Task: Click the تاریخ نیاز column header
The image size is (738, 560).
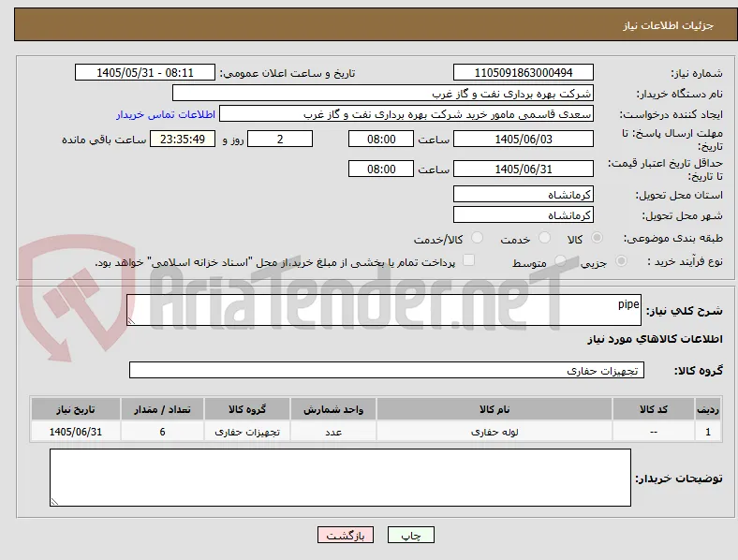Action: [x=76, y=409]
